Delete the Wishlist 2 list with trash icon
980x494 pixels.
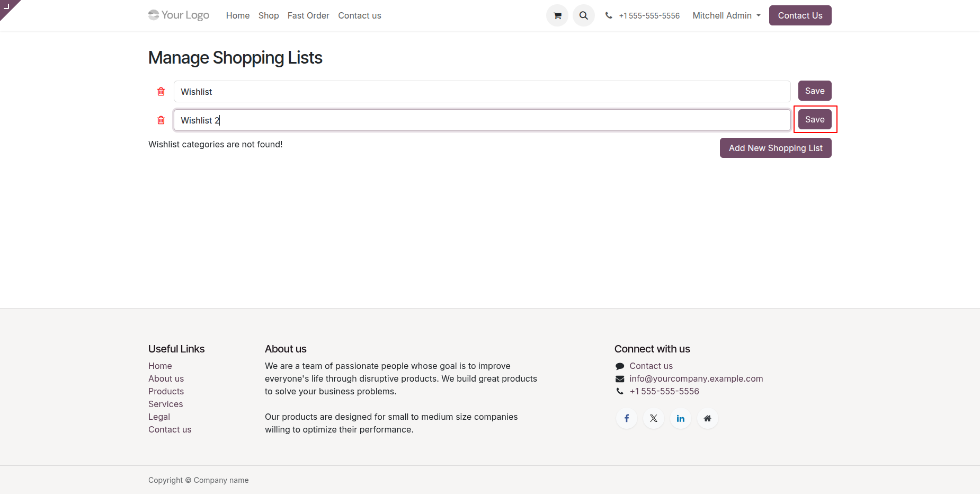coord(161,120)
